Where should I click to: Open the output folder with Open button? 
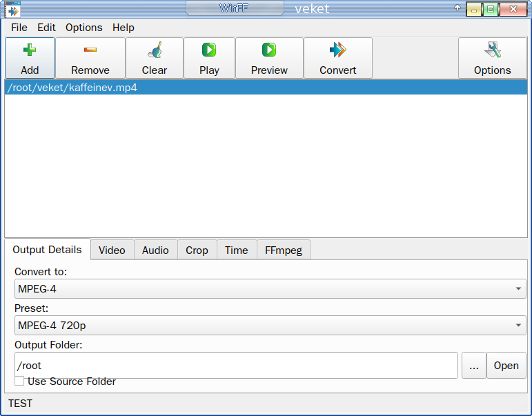[506, 366]
